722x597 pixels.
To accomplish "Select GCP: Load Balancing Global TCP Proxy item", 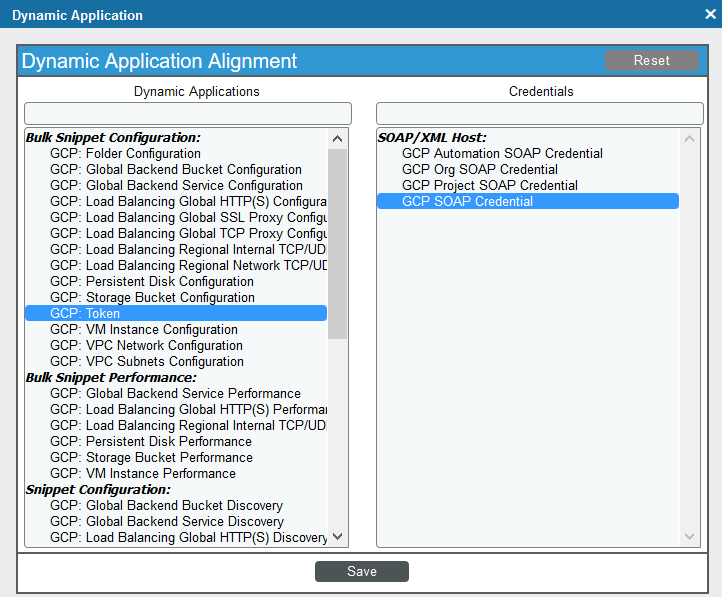I will coord(176,233).
